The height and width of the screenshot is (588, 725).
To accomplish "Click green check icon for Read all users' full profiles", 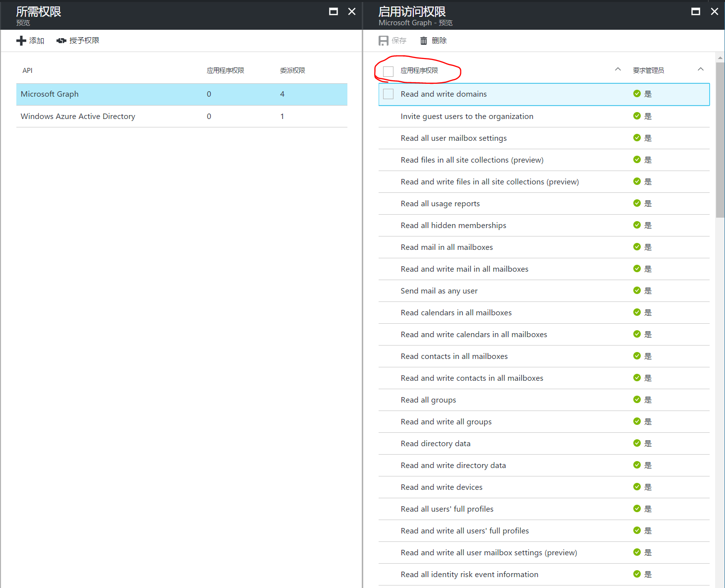I will point(637,508).
